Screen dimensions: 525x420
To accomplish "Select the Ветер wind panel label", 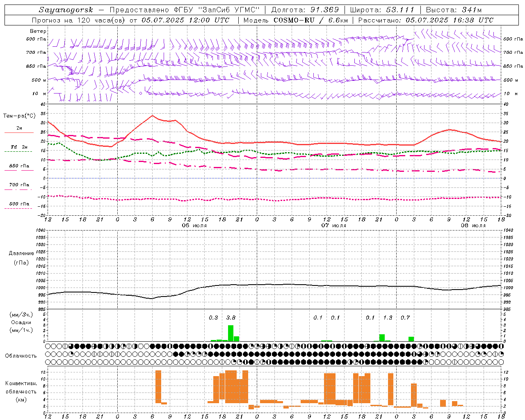I will [x=38, y=31].
